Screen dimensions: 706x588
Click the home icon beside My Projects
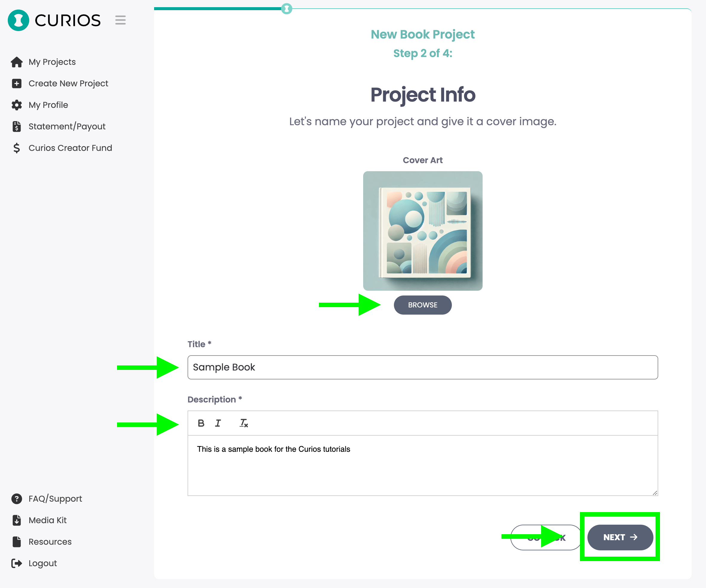coord(16,62)
